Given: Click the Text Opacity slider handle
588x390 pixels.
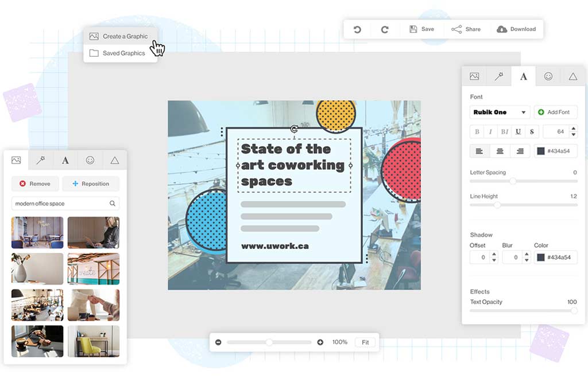Looking at the screenshot, I should (x=574, y=311).
